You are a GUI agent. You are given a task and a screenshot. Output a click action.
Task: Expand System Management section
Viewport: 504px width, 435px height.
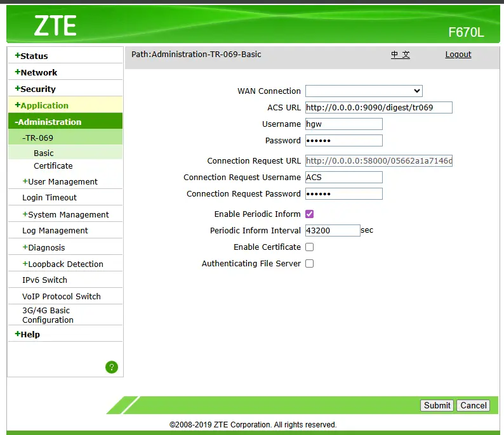65,214
